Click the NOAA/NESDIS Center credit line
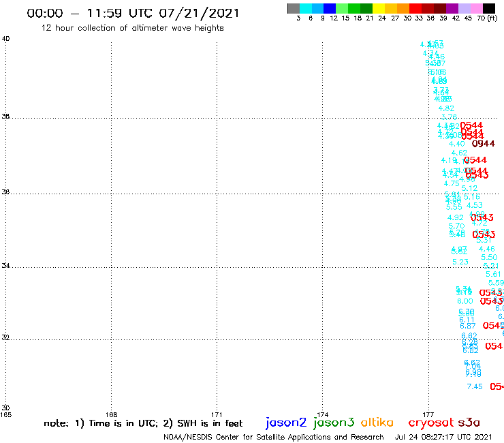 [274, 438]
